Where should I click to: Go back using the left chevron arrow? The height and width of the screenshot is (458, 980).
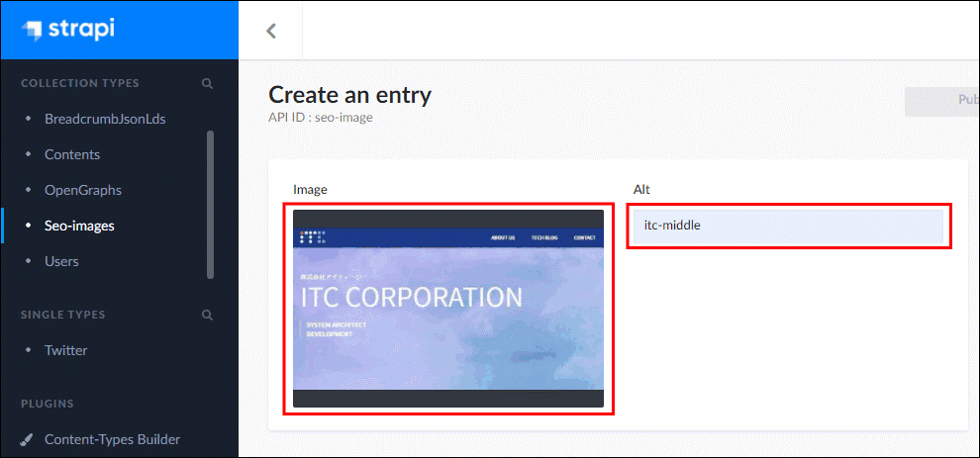(x=271, y=31)
